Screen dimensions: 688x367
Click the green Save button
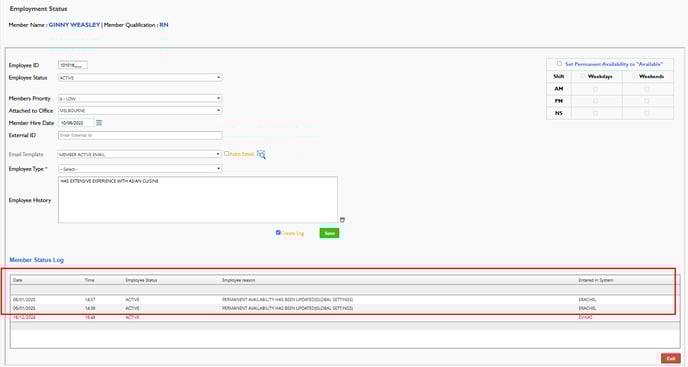click(330, 233)
